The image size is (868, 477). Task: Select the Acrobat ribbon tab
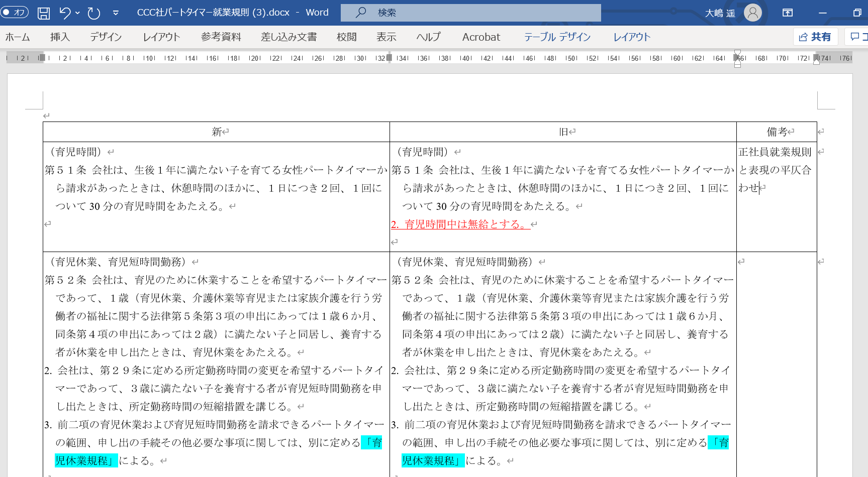click(x=481, y=37)
